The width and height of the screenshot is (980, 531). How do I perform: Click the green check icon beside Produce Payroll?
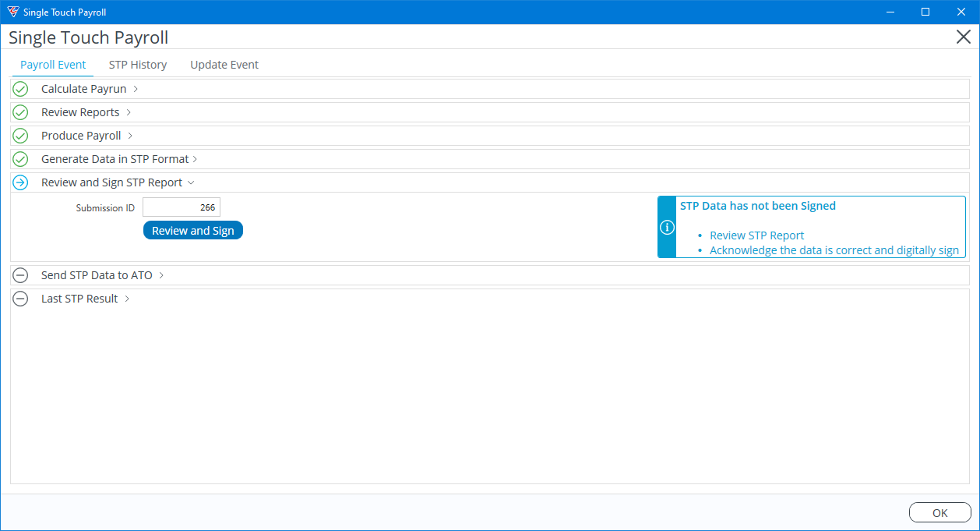point(20,136)
